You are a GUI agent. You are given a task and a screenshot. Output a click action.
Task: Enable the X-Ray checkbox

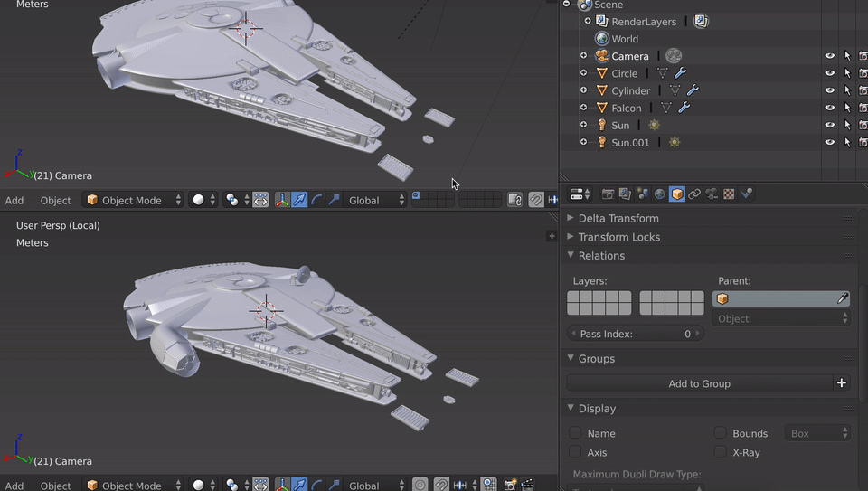(x=721, y=452)
